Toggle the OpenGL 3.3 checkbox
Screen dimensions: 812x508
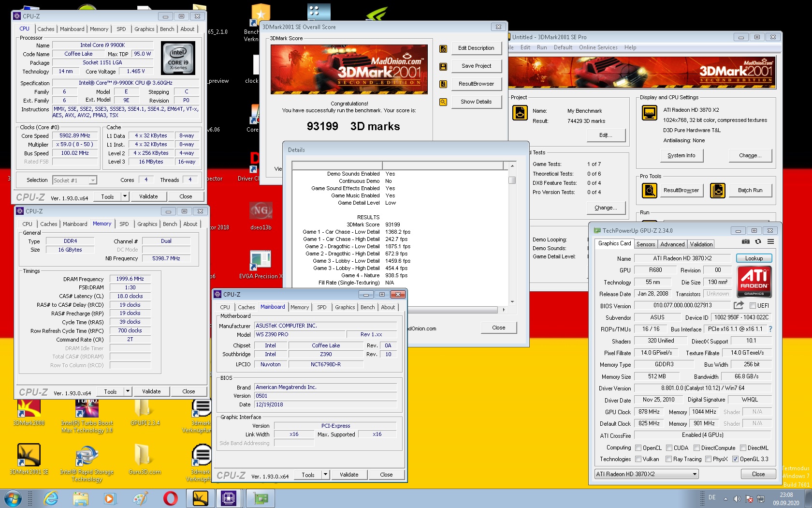pyautogui.click(x=735, y=459)
